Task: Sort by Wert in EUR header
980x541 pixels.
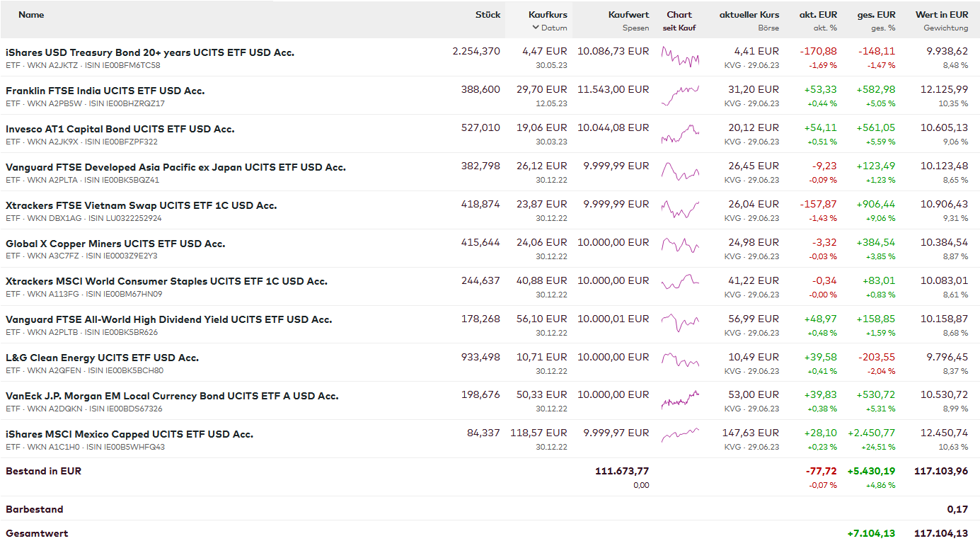Action: point(941,15)
